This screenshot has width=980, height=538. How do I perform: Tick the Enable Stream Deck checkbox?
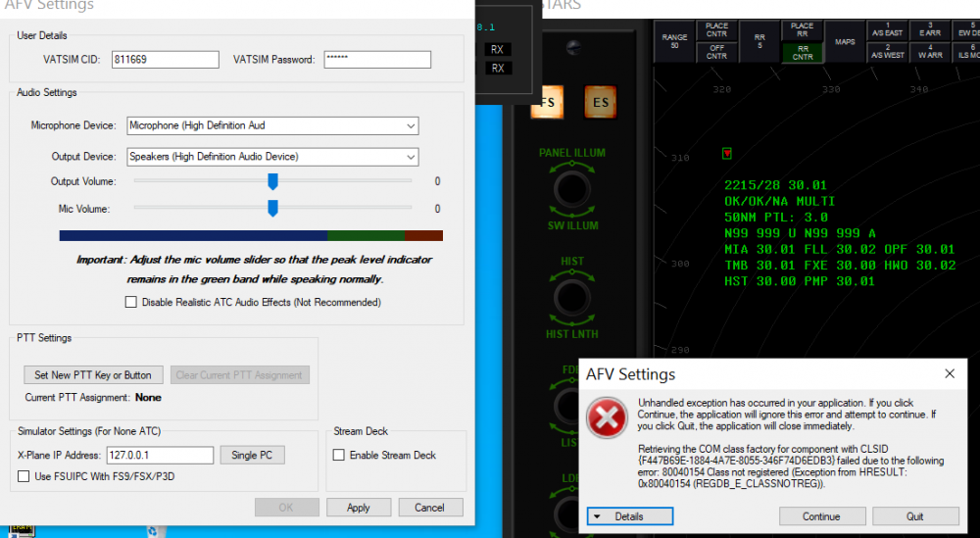(339, 455)
